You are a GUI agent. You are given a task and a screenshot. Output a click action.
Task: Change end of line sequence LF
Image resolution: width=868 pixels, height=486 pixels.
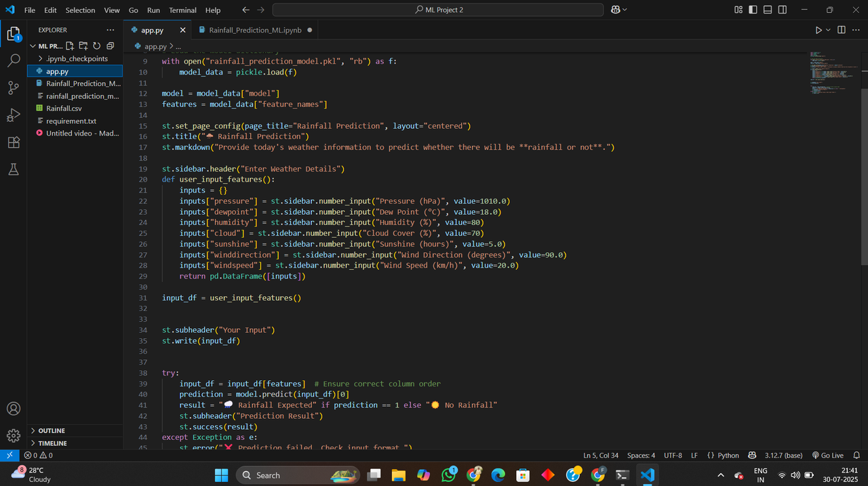694,455
